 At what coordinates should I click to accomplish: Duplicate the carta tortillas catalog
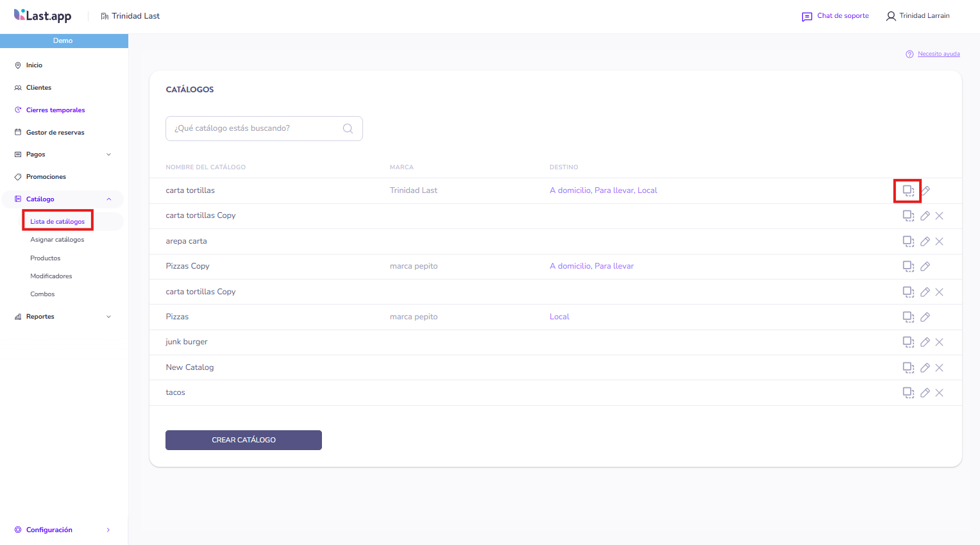908,190
